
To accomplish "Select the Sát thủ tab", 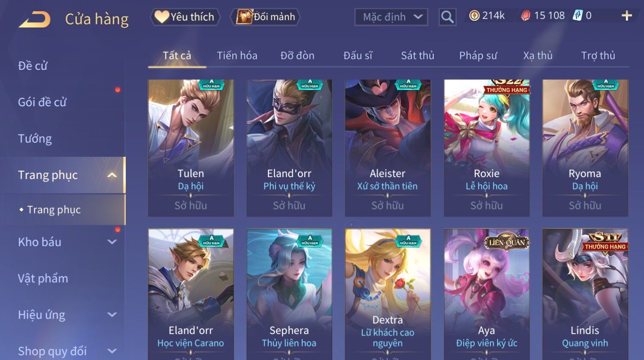I will pos(417,56).
